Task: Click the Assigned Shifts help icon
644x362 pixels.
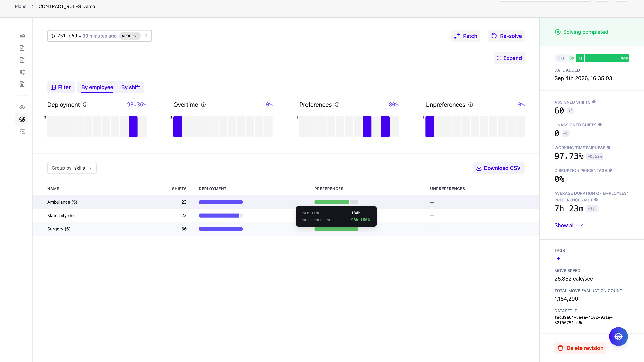Action: (x=594, y=102)
